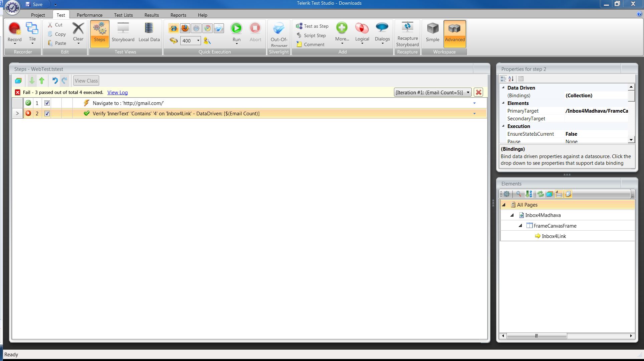Run the test with green play button
This screenshot has height=361, width=644.
(236, 29)
